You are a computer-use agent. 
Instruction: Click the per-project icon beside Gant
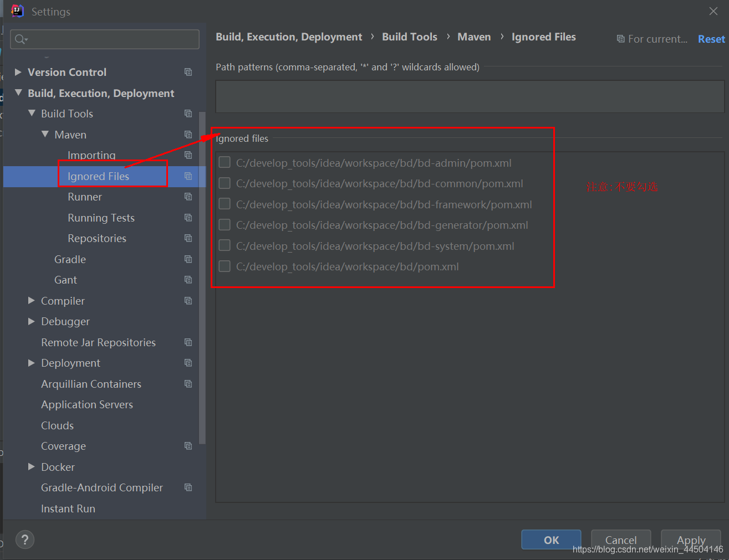[188, 280]
